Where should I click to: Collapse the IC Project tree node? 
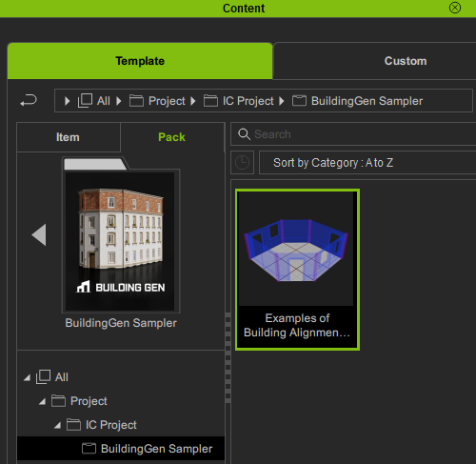(x=57, y=425)
